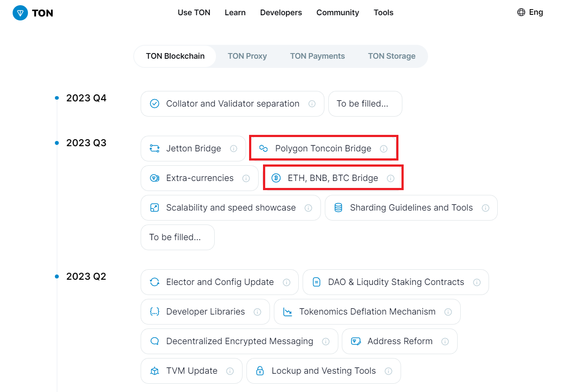Screen dimensions: 570x392
Task: Select the Decentralized Encrypted Messaging item
Action: click(239, 341)
